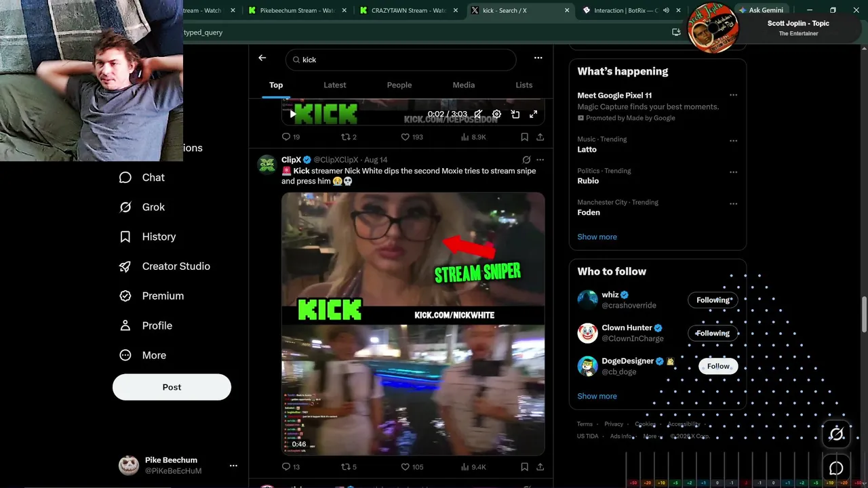Image resolution: width=868 pixels, height=488 pixels.
Task: Switch to the Lists search tab
Action: pos(524,85)
